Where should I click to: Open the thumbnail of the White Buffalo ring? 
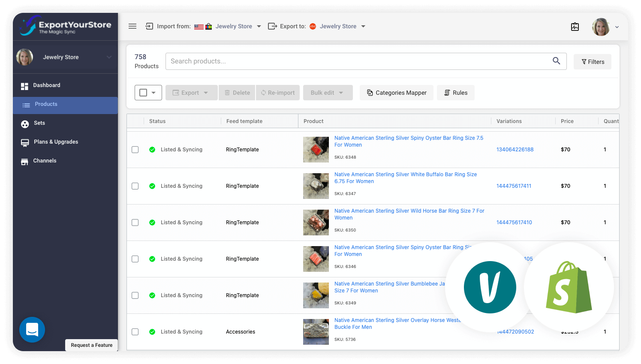point(316,186)
